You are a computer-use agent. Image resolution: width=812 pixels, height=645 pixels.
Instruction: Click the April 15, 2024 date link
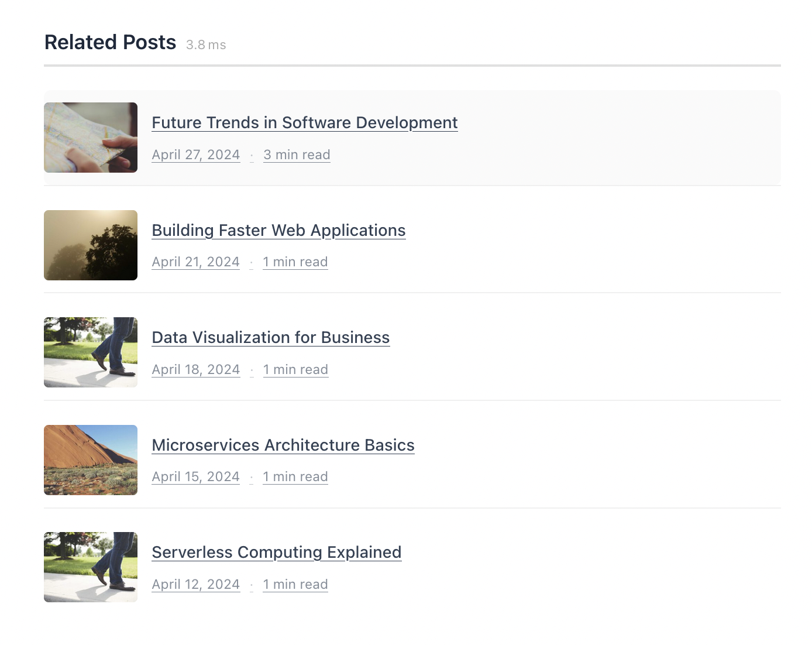click(x=195, y=477)
